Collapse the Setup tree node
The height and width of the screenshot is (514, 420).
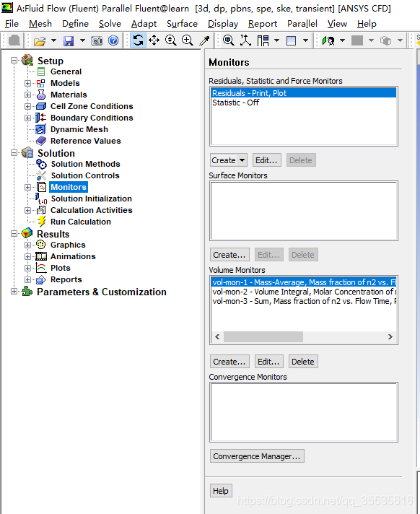click(14, 61)
